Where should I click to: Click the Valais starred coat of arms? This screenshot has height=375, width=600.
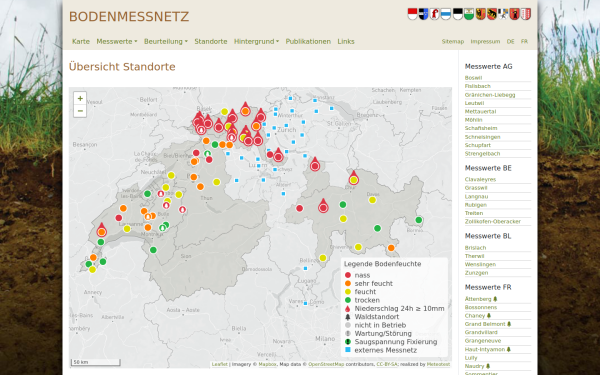[526, 14]
